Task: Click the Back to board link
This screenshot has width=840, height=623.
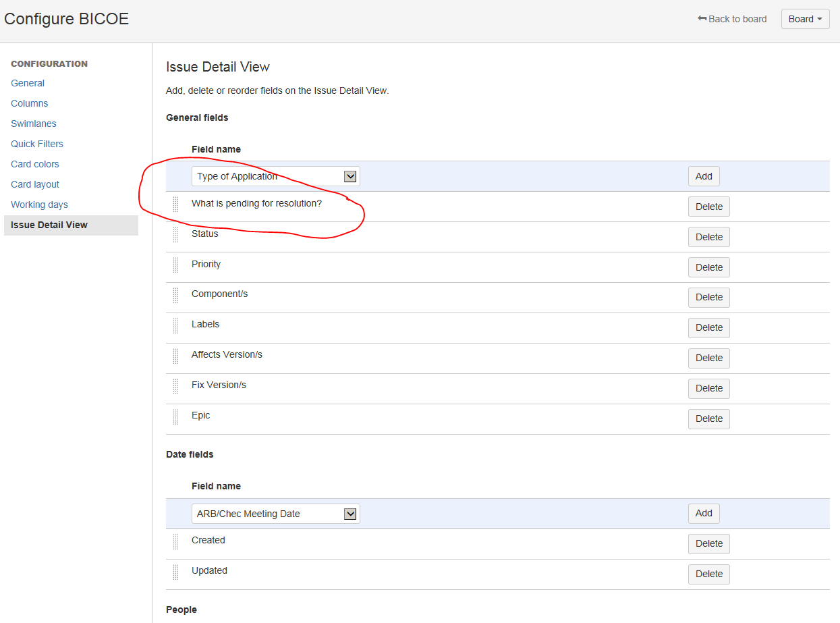Action: [x=737, y=19]
